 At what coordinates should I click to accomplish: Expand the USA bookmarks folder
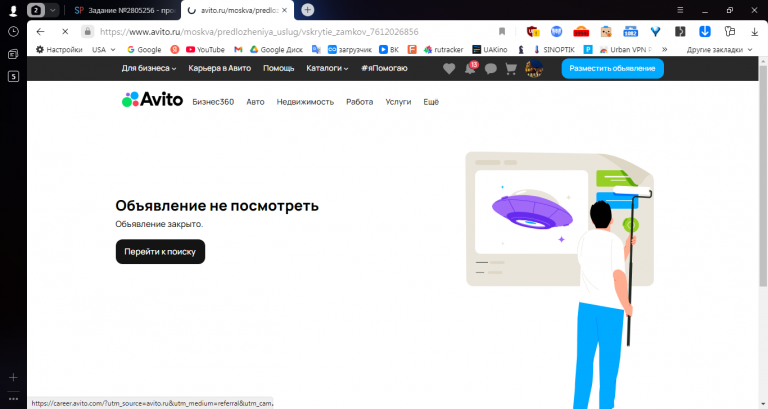coord(103,49)
